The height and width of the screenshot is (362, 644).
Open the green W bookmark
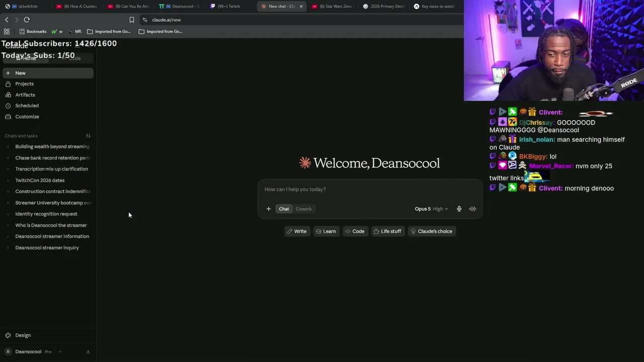click(57, 31)
